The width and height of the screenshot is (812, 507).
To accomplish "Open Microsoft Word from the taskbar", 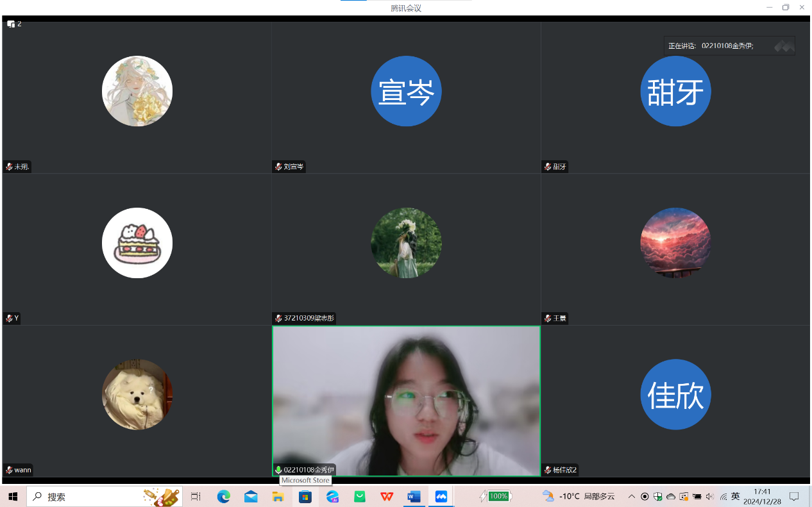I will [x=414, y=497].
